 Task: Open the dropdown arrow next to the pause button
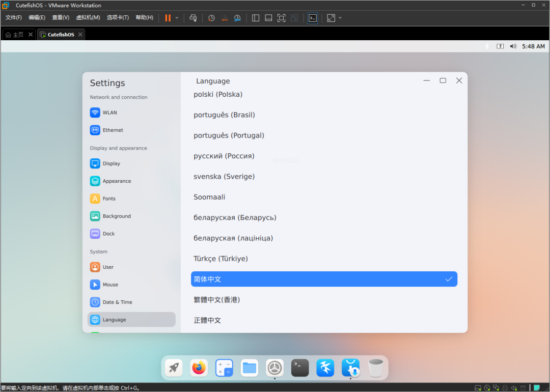tap(177, 18)
